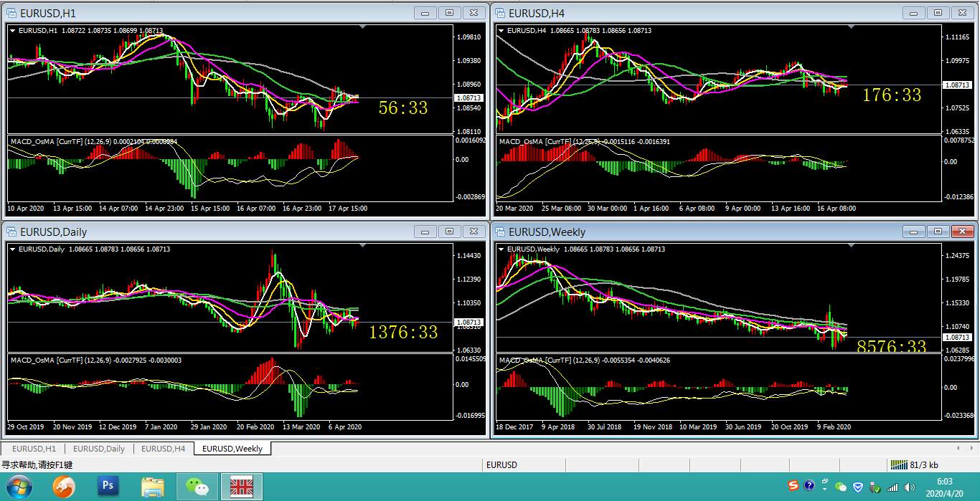Screen dimensions: 980x501
Task: Click the 56:33 countdown timer text
Action: pyautogui.click(x=403, y=108)
